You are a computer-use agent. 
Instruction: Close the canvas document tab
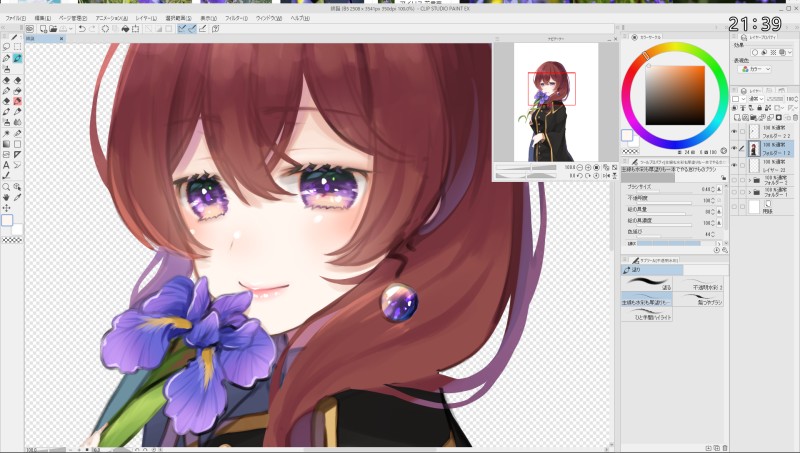click(x=62, y=39)
